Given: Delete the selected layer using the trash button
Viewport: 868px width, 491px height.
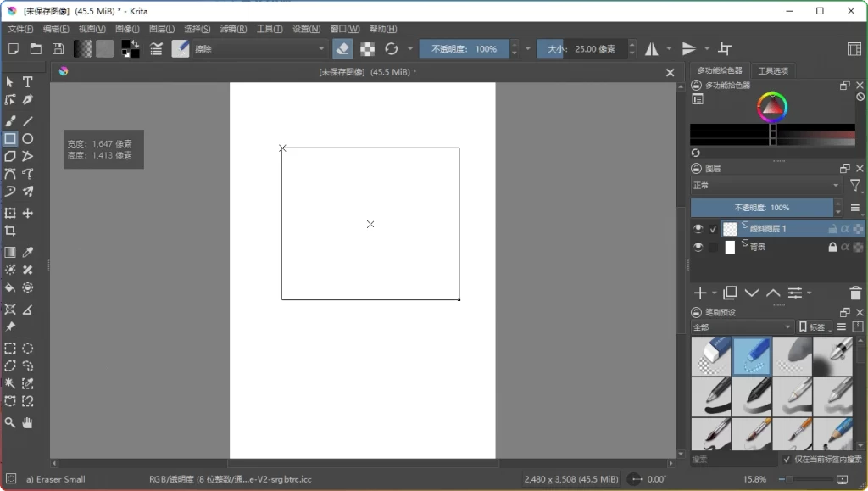Looking at the screenshot, I should [x=855, y=293].
